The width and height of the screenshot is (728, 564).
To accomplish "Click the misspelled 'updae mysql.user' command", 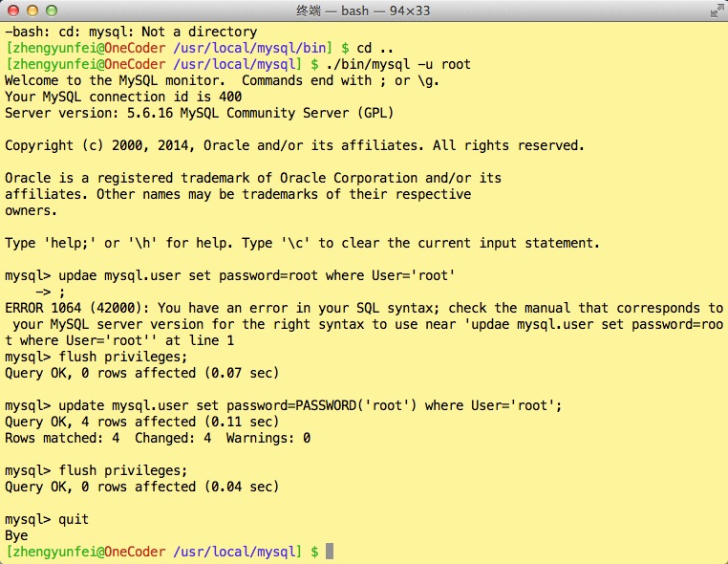I will (257, 275).
